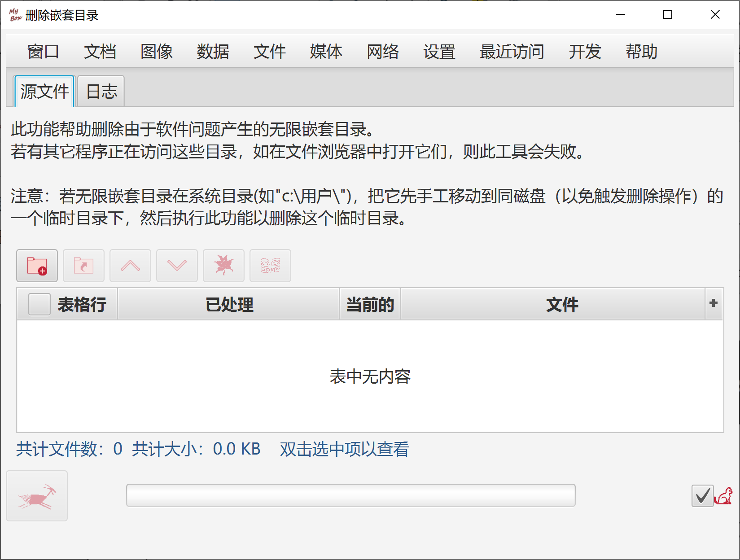This screenshot has width=740, height=560.
Task: Open the 数据 menu
Action: [x=213, y=52]
